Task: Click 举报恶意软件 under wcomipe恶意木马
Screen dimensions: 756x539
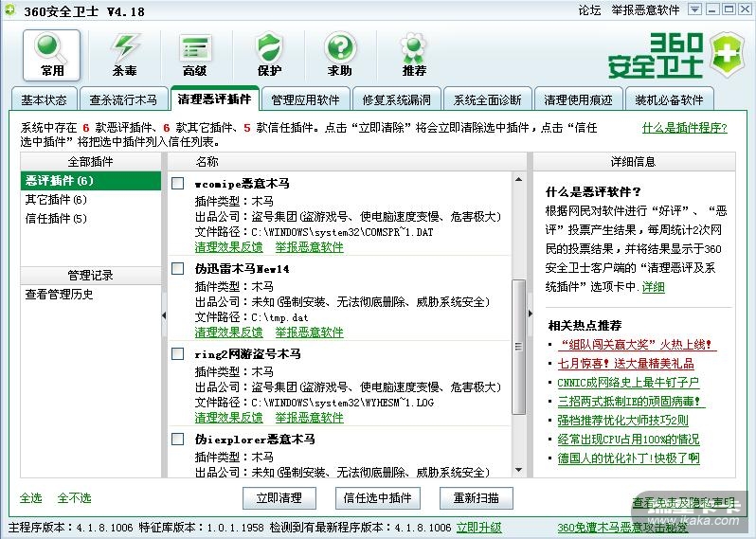Action: click(309, 247)
